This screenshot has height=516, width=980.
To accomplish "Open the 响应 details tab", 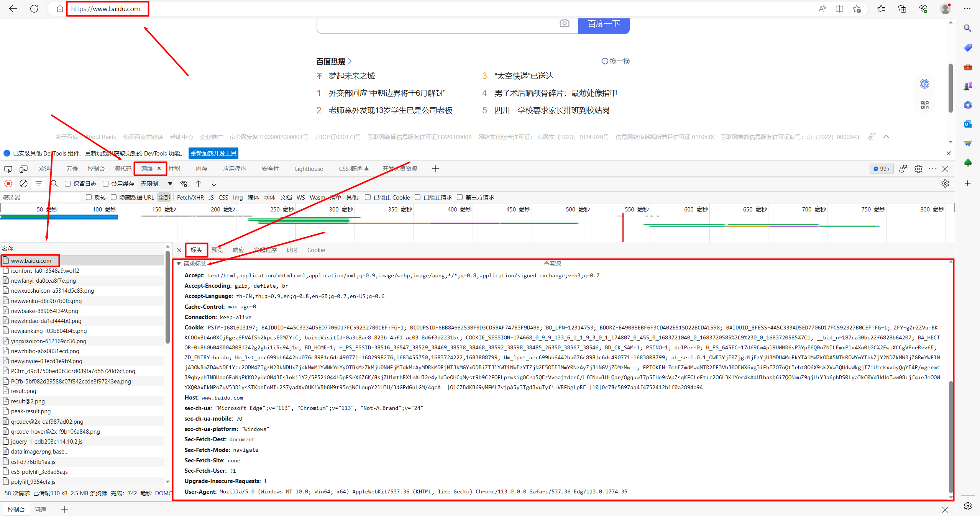I will 238,250.
